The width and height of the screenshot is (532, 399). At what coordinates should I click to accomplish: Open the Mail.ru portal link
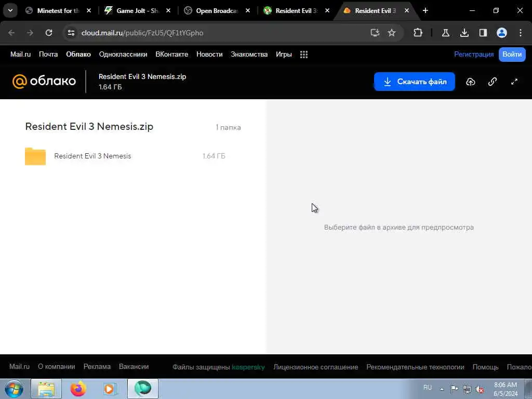tap(20, 54)
